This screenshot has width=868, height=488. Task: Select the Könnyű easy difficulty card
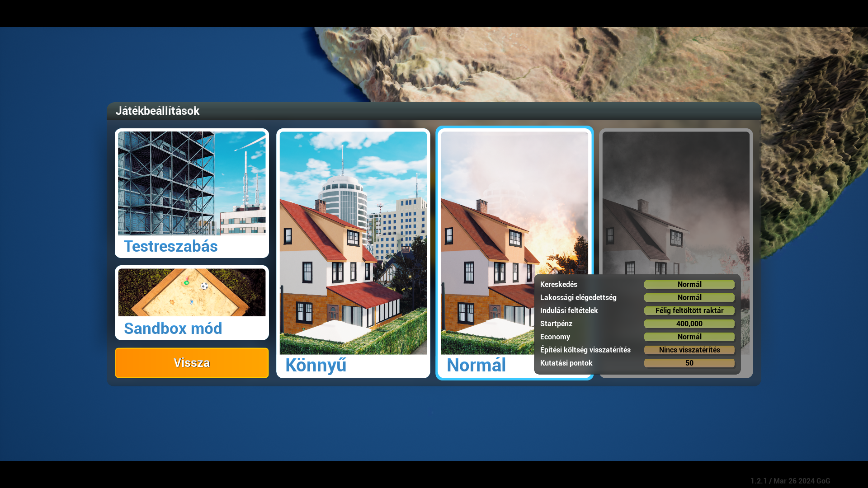coord(353,253)
